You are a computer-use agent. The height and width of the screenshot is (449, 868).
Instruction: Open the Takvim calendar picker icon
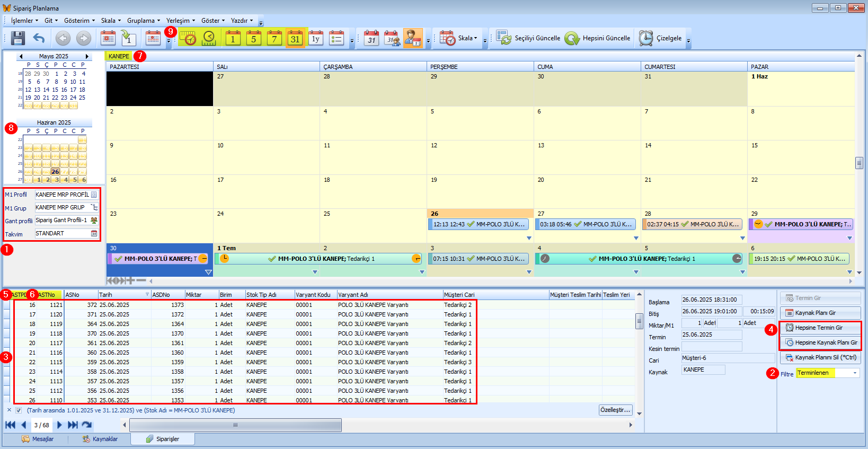tap(94, 233)
